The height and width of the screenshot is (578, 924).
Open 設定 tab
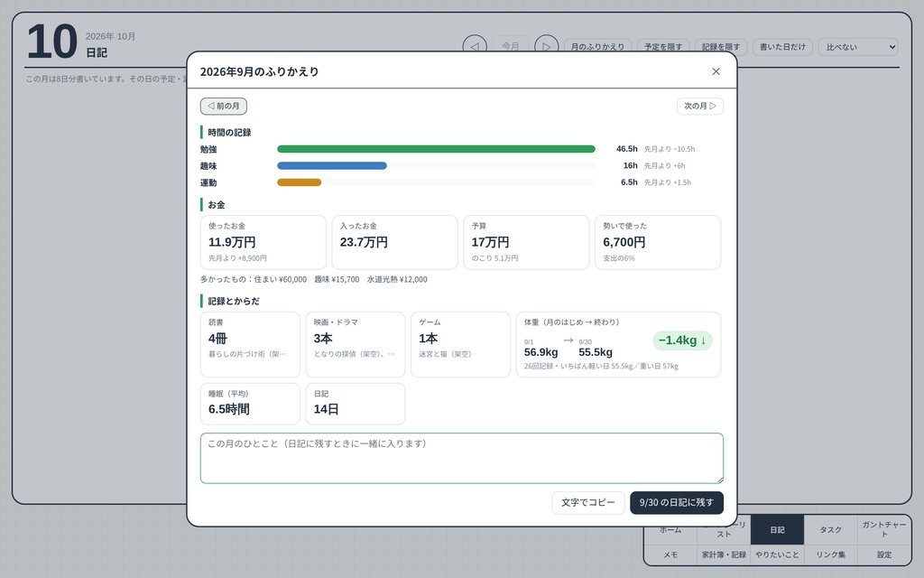point(884,555)
